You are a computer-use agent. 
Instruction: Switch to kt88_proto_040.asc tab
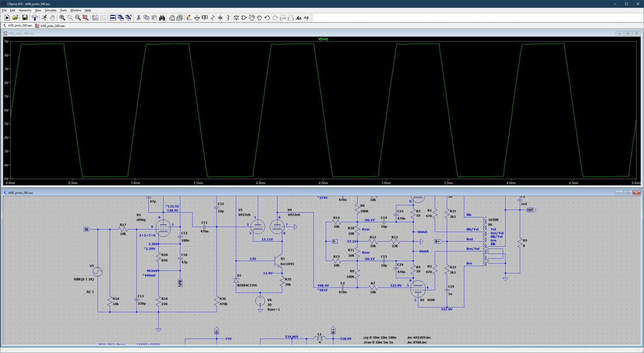(18, 26)
